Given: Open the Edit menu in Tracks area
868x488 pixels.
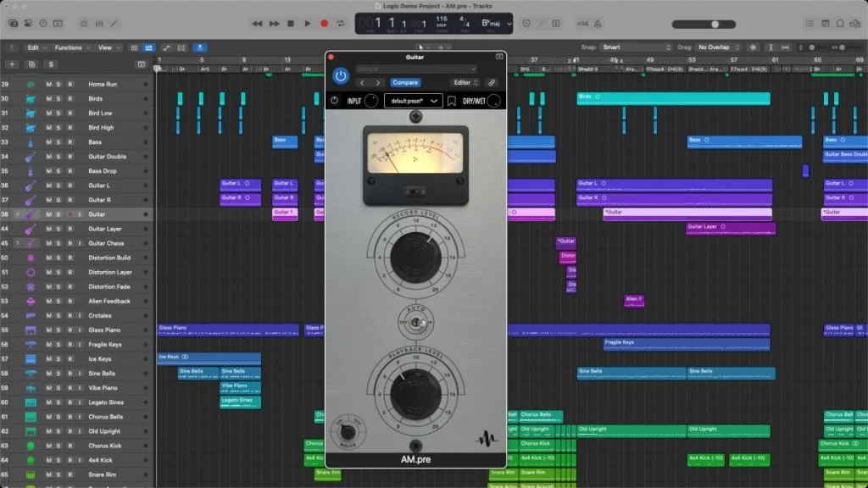Looking at the screenshot, I should coord(36,47).
